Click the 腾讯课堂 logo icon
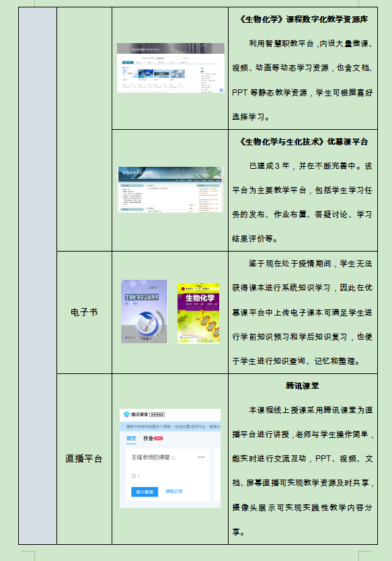The image size is (392, 561). (126, 414)
